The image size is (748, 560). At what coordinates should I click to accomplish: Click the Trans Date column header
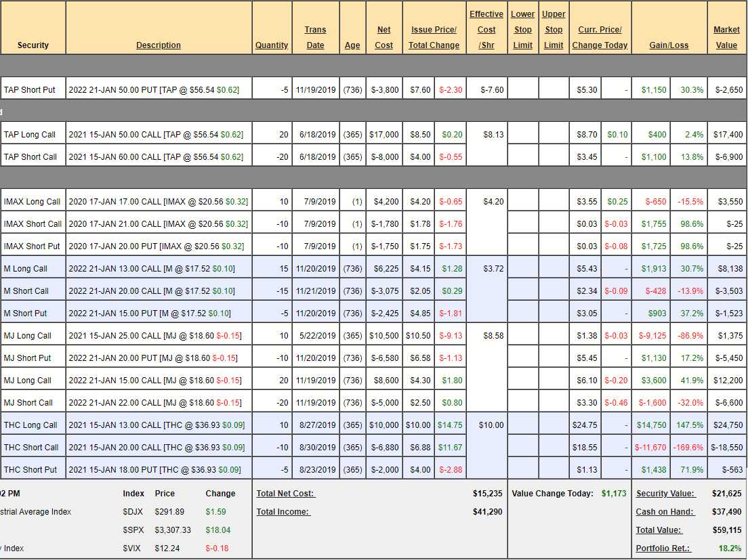(x=315, y=38)
